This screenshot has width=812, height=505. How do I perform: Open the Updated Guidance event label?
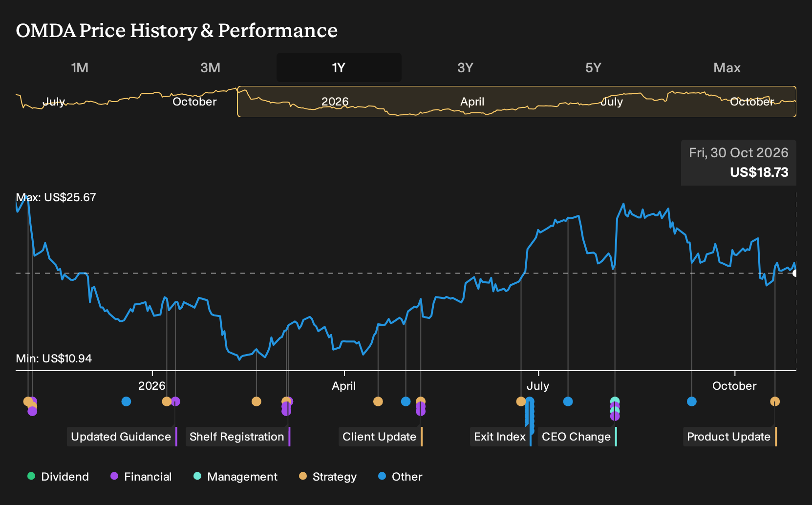point(122,437)
